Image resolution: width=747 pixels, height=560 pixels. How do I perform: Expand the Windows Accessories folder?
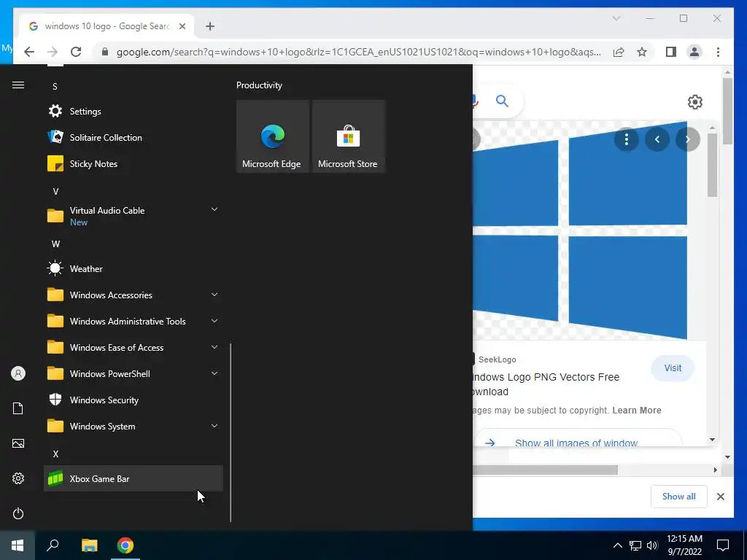click(x=133, y=295)
